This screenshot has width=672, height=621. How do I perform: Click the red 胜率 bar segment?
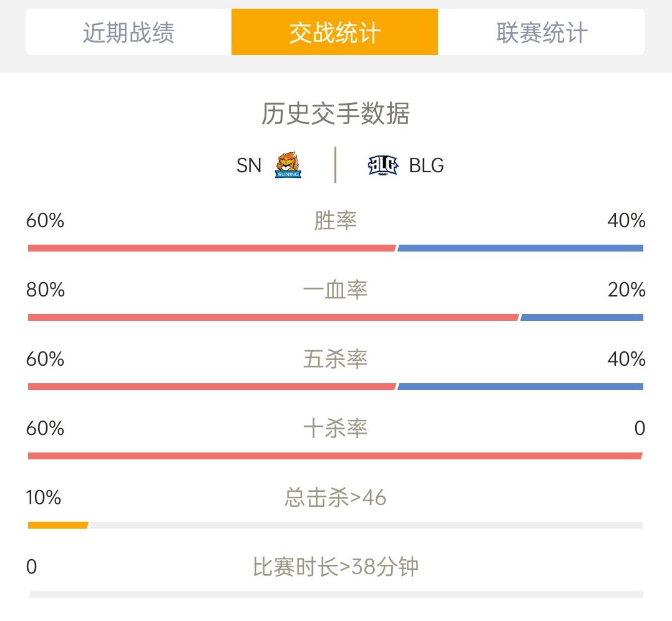(x=212, y=248)
